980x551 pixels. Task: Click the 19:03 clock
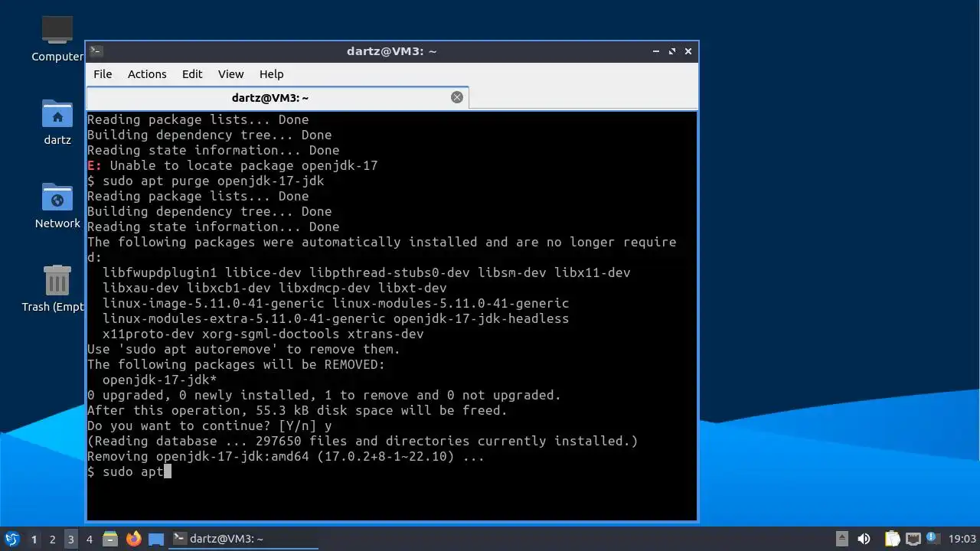962,539
